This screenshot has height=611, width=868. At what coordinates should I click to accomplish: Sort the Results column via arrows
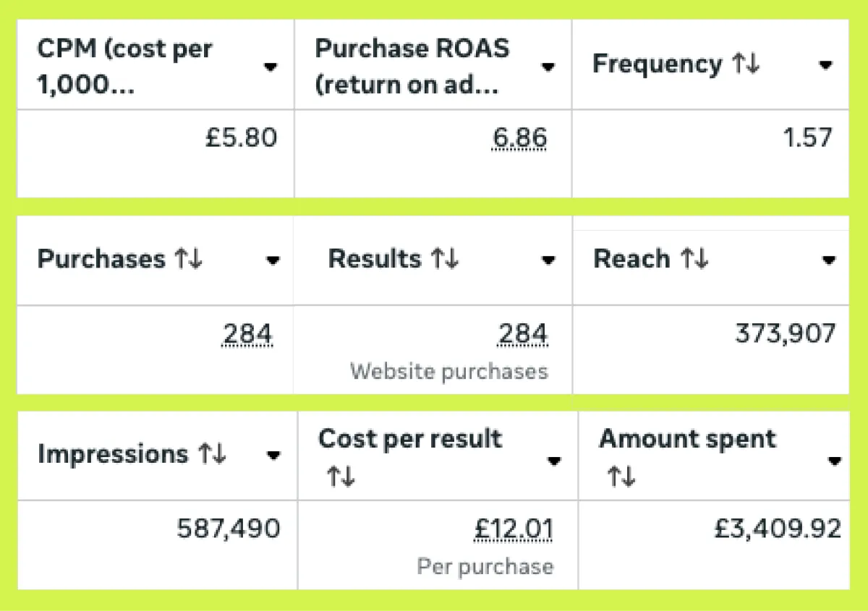coord(444,260)
